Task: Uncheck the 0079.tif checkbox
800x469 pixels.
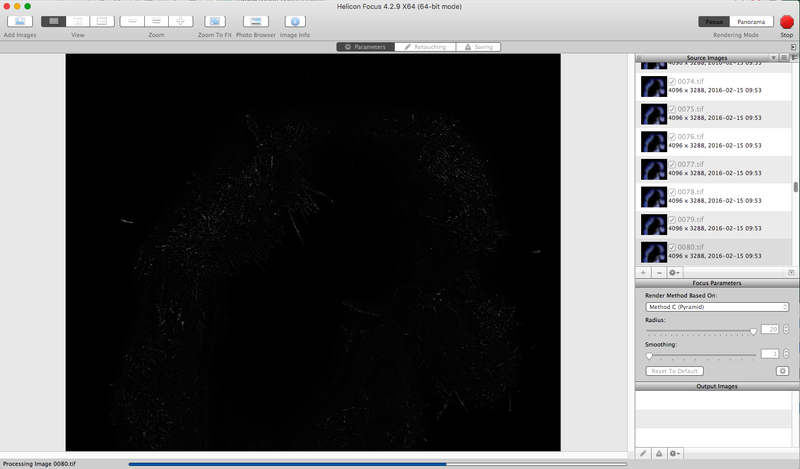Action: pos(672,219)
